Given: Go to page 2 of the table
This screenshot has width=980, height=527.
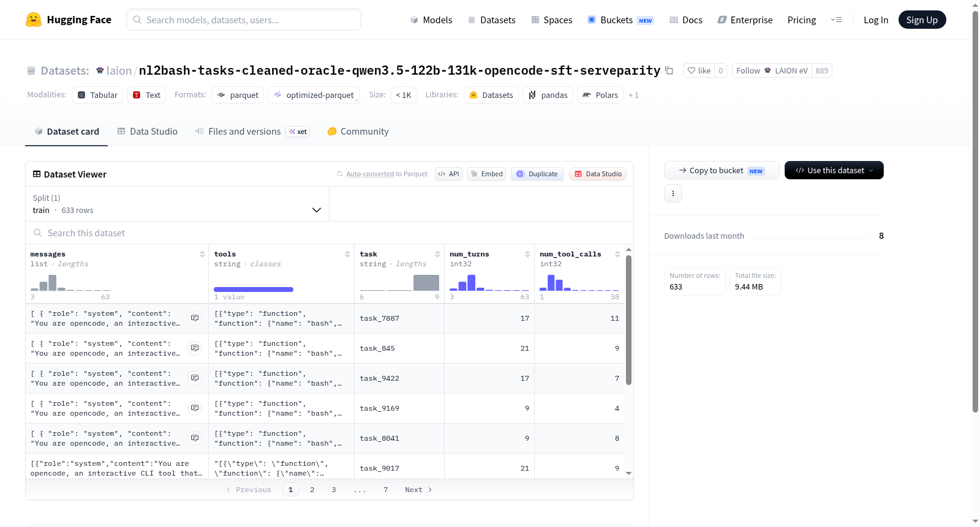Looking at the screenshot, I should 312,490.
